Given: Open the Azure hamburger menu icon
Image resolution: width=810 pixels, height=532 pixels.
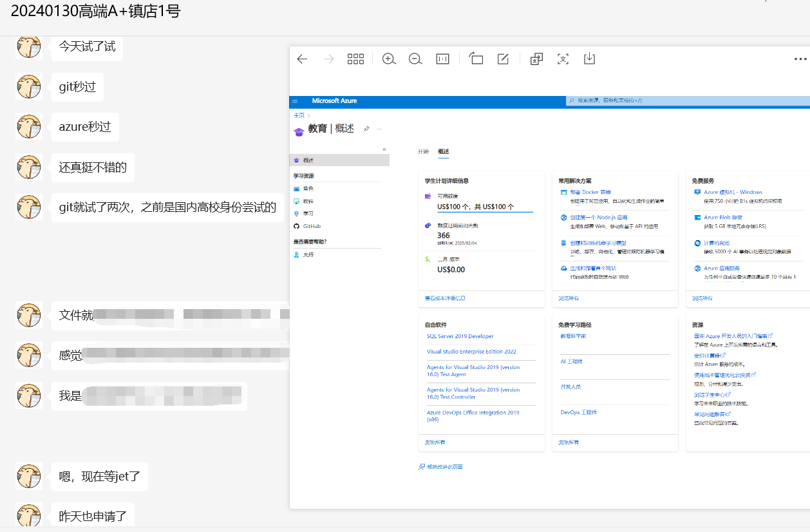Looking at the screenshot, I should click(295, 101).
